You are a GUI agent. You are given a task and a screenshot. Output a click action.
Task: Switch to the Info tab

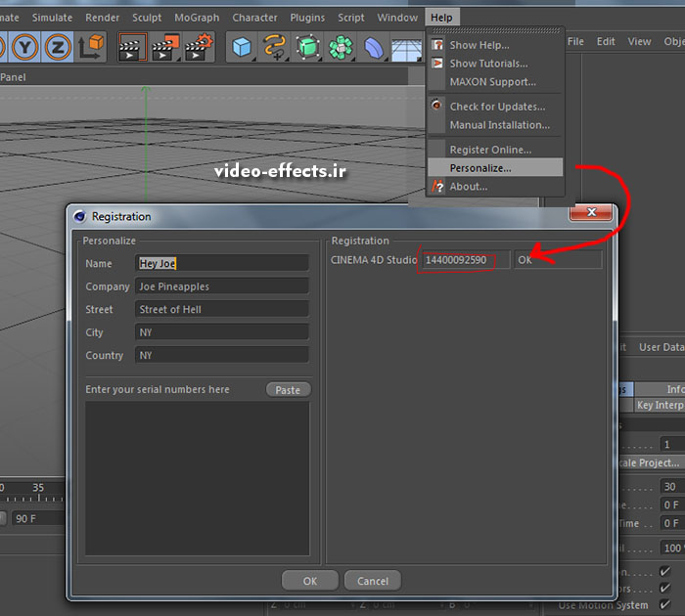660,389
